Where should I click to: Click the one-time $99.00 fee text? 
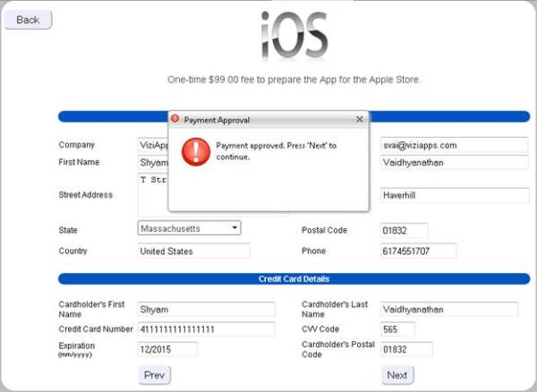[294, 80]
